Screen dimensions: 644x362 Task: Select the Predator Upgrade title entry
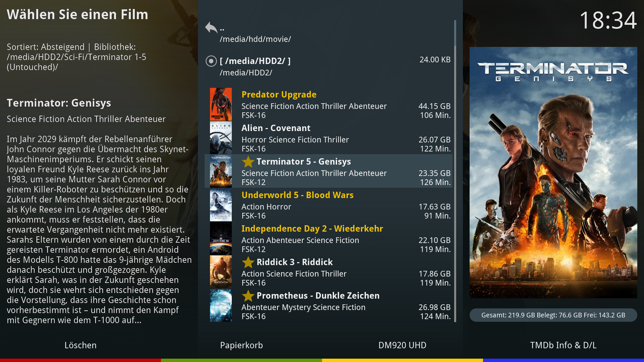tap(279, 95)
